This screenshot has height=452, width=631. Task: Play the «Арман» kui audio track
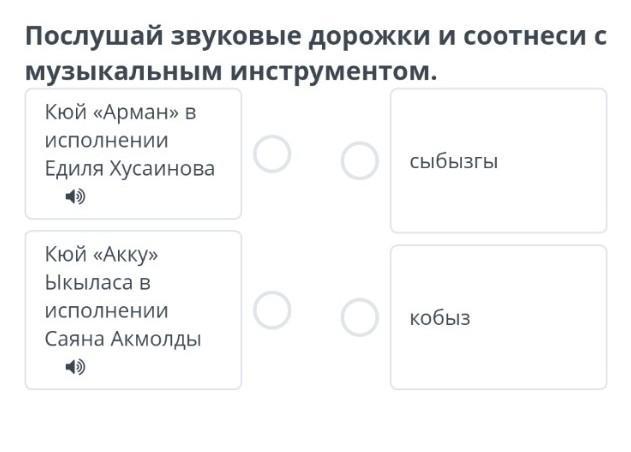click(75, 197)
